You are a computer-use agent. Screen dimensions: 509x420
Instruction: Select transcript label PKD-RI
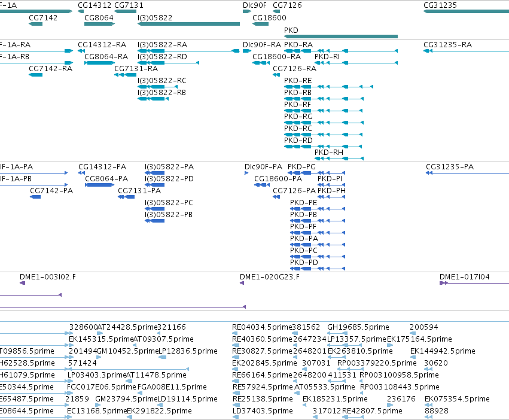coord(327,57)
